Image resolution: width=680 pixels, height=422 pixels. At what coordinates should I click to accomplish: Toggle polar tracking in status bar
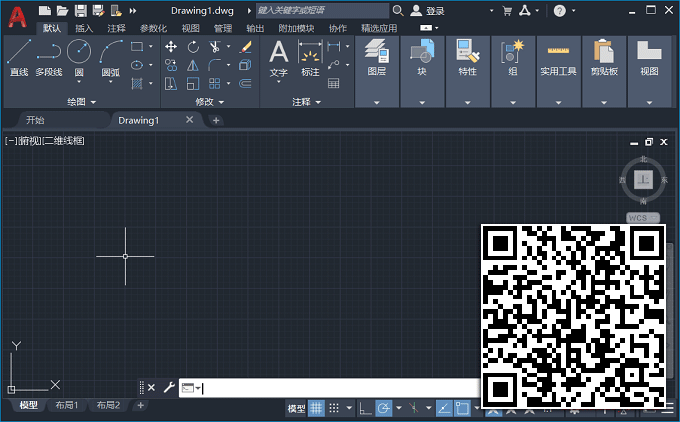[383, 408]
